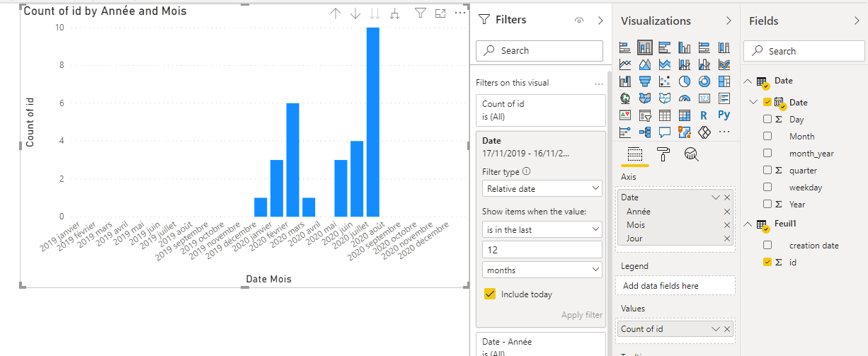This screenshot has height=356, width=868.
Task: Select the Clustered bar chart visual
Action: tap(665, 47)
